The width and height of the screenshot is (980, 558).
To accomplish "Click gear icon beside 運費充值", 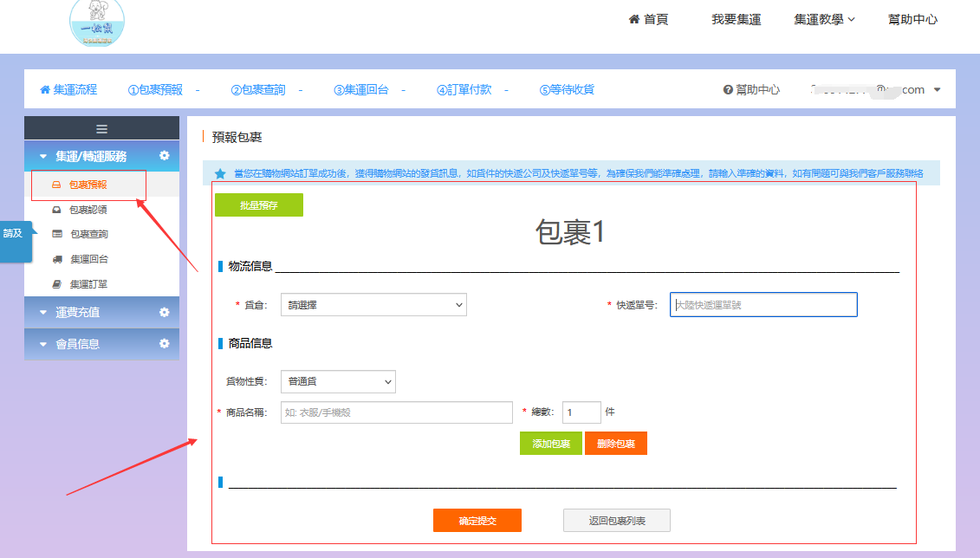I will point(164,312).
